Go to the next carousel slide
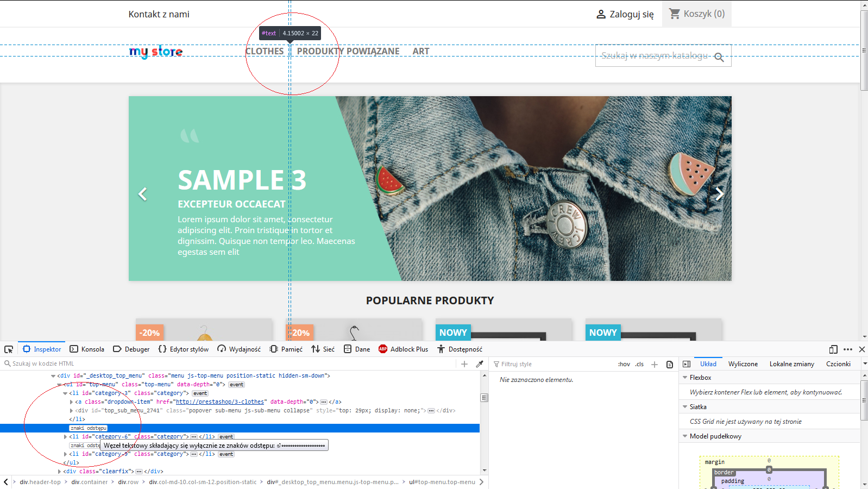The height and width of the screenshot is (489, 868). [719, 194]
